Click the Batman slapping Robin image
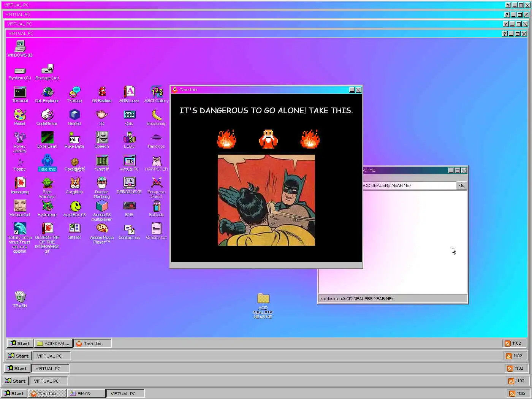The height and width of the screenshot is (399, 532). [266, 200]
